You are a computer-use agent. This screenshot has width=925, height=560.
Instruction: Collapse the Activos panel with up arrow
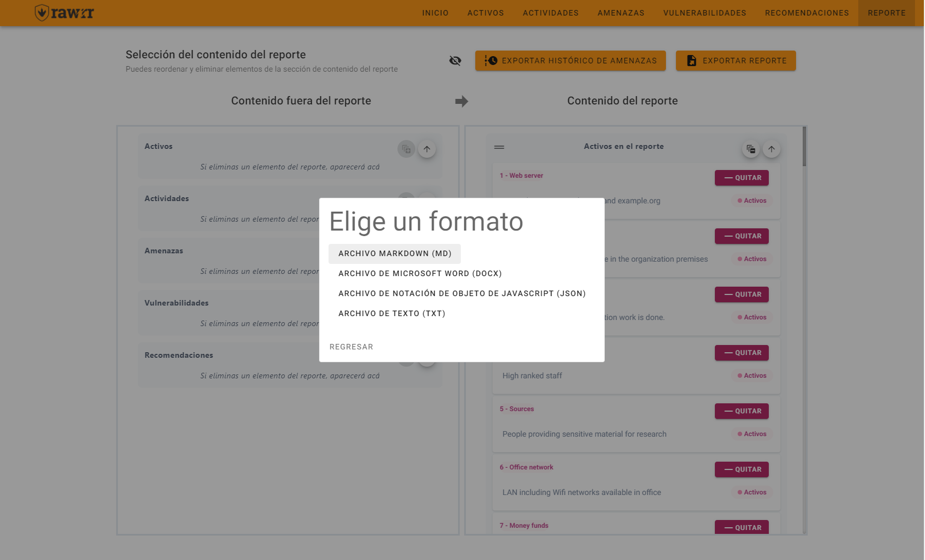(427, 149)
